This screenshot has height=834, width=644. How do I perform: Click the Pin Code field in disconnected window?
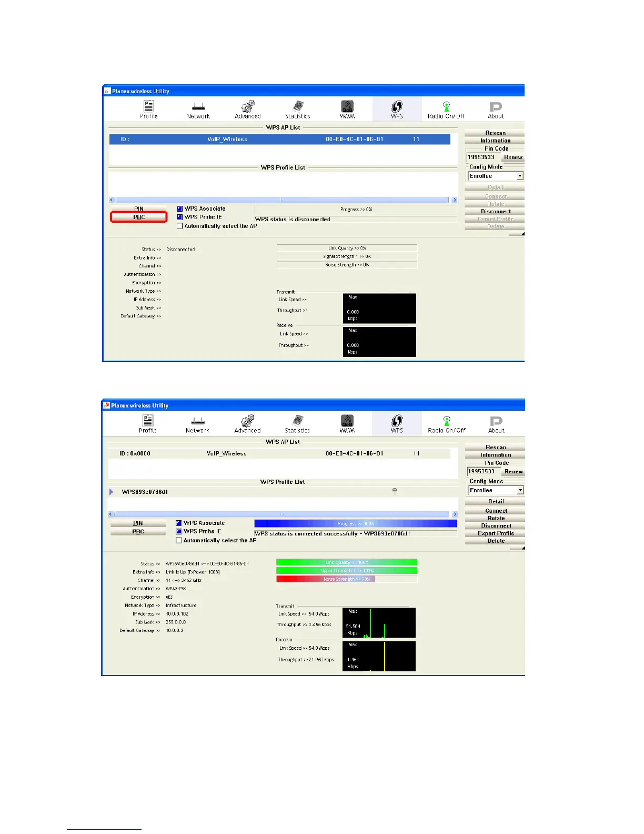click(x=483, y=157)
